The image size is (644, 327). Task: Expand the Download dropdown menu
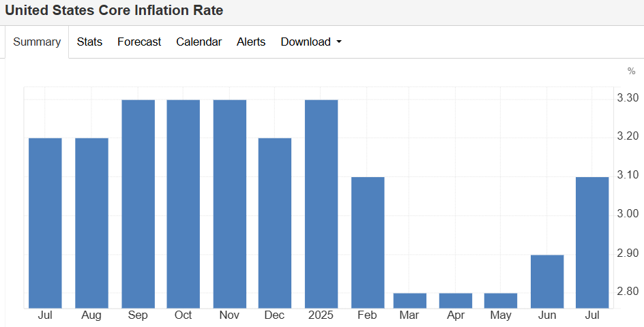(311, 42)
